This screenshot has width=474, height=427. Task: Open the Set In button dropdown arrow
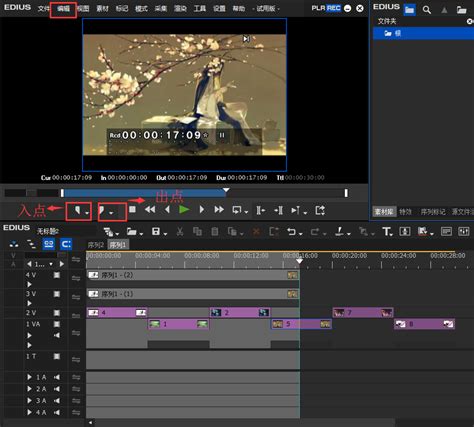click(87, 213)
